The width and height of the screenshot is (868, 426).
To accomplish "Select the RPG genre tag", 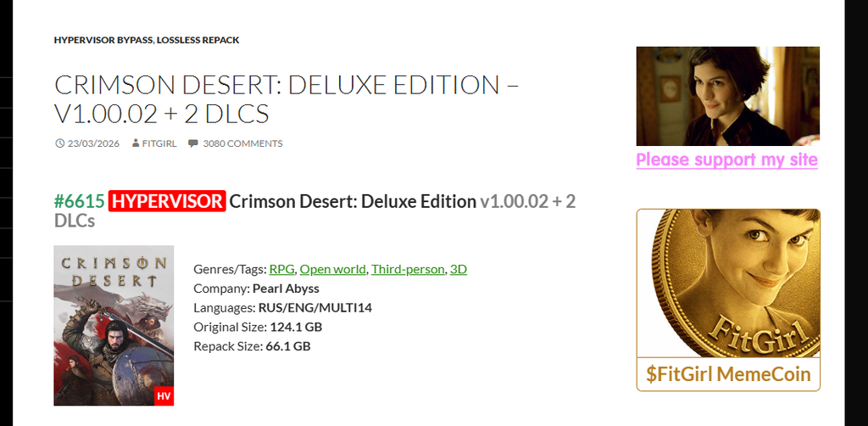I will pyautogui.click(x=281, y=269).
